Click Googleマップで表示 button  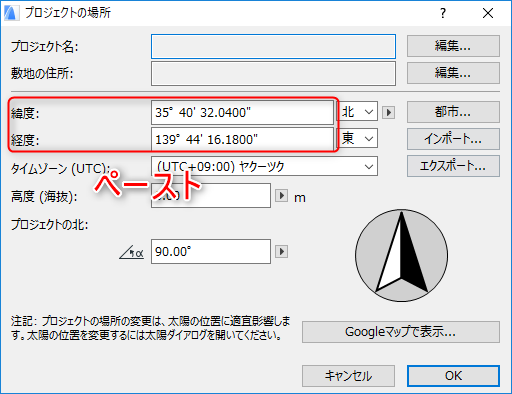(401, 332)
